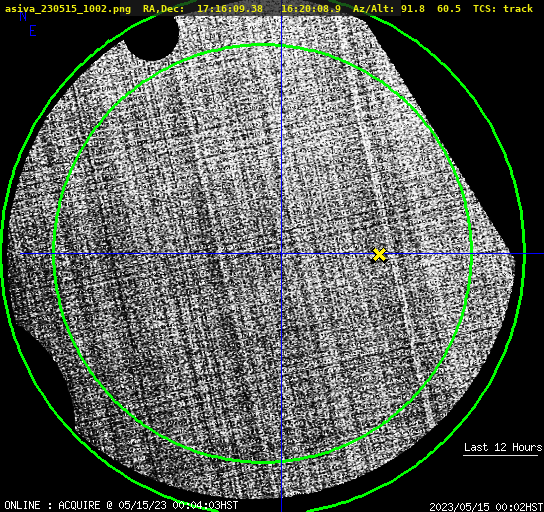The width and height of the screenshot is (544, 512).
Task: Click the asiva_230515_1002.png filename
Action: tap(68, 8)
